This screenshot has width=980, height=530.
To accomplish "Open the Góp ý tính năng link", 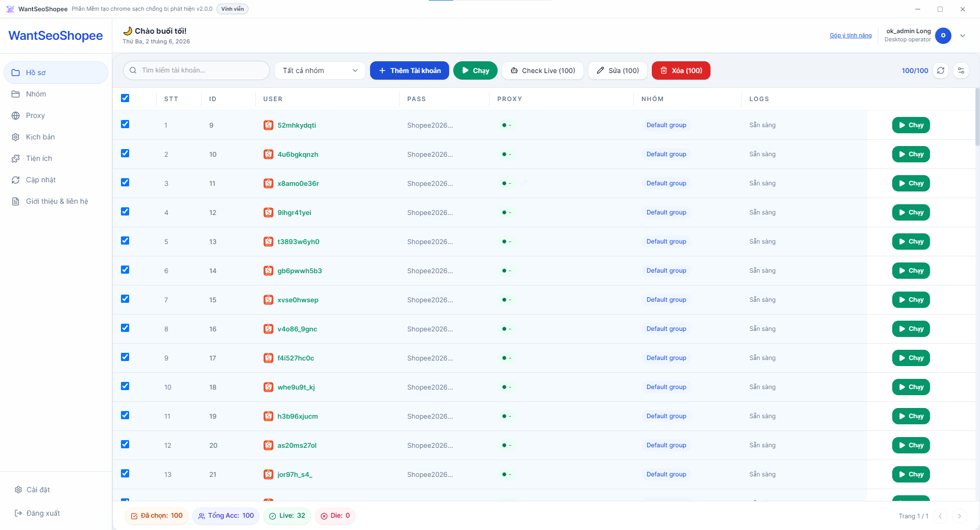I will point(850,36).
